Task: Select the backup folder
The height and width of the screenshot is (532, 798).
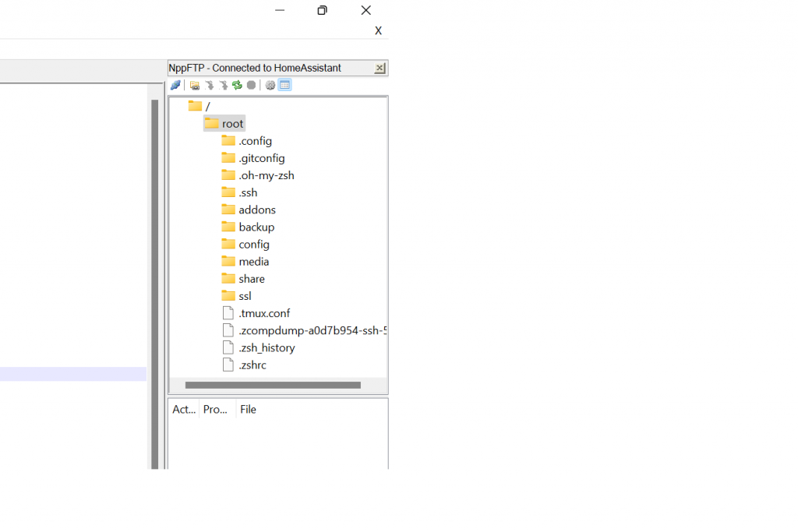Action: point(249,227)
